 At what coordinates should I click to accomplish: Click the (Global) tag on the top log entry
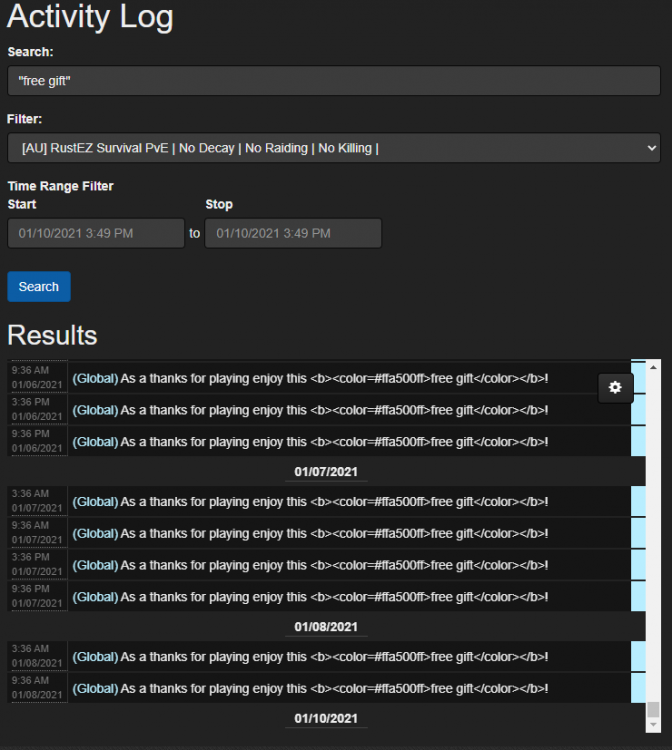95,379
